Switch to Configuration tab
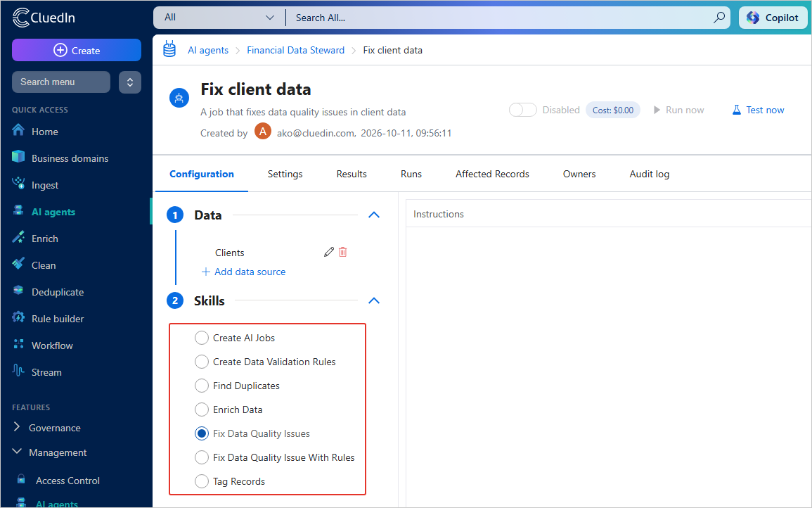The image size is (812, 508). click(x=202, y=174)
